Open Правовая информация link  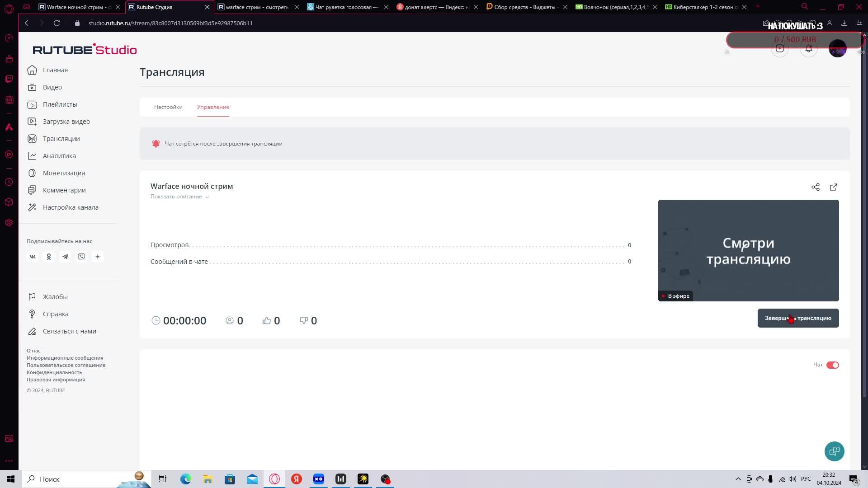56,380
